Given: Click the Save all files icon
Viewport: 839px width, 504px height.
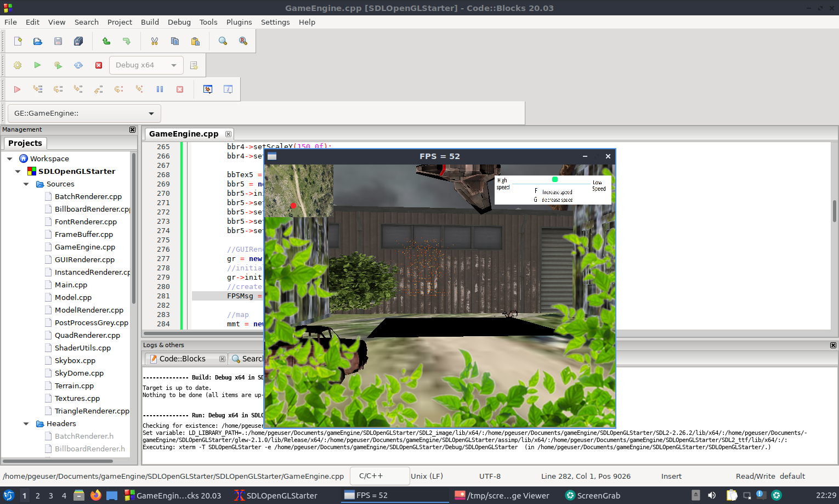Looking at the screenshot, I should (x=78, y=41).
